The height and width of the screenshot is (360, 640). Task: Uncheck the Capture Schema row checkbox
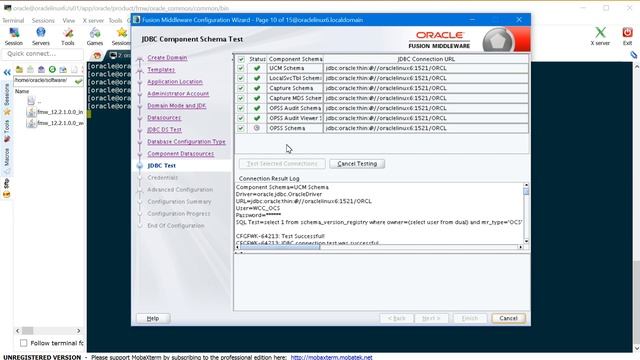(x=241, y=88)
